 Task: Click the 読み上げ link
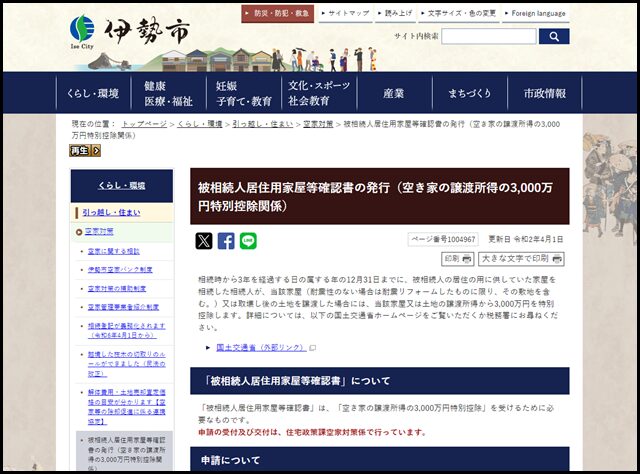click(x=395, y=13)
